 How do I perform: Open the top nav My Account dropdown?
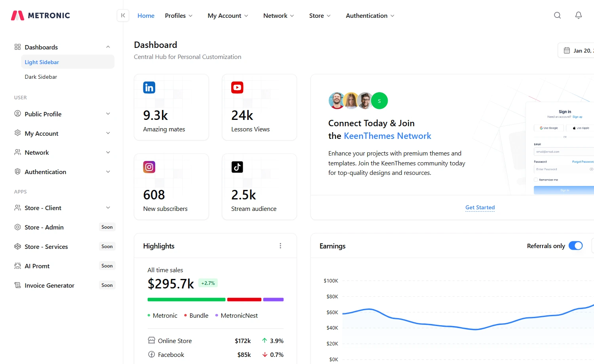pyautogui.click(x=228, y=15)
